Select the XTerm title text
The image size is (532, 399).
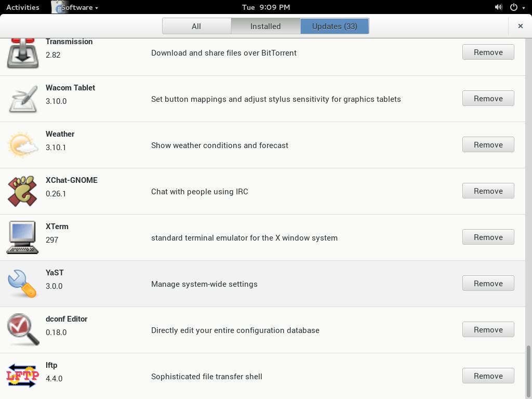coord(57,227)
